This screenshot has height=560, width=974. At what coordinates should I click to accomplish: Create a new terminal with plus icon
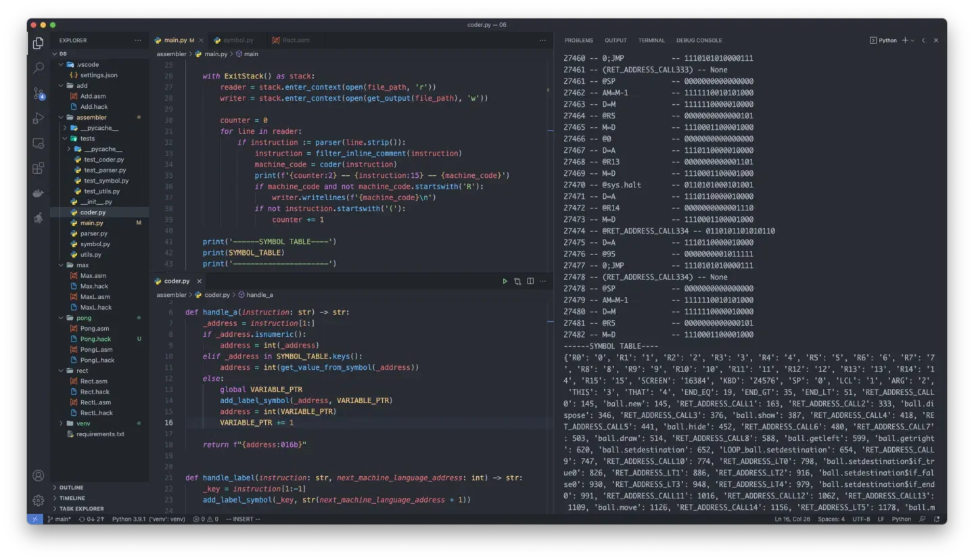(x=905, y=41)
